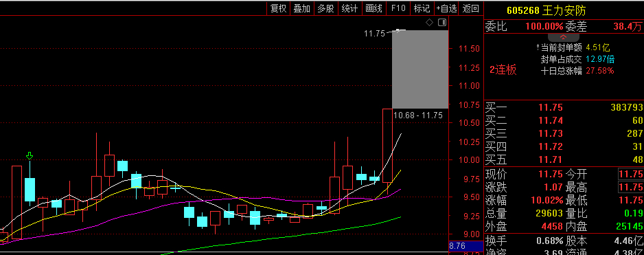Open the 标记 mark menu
The height and width of the screenshot is (255, 644).
422,8
